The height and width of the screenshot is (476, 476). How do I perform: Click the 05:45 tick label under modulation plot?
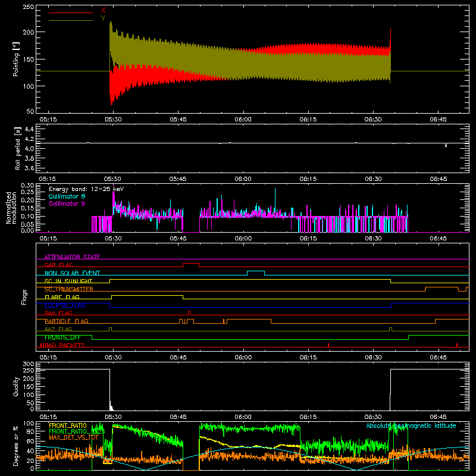[178, 239]
